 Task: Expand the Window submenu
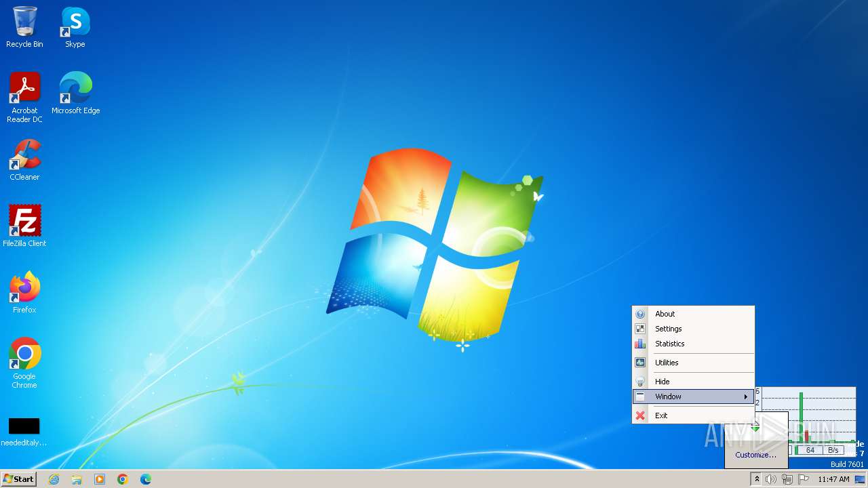click(x=693, y=396)
